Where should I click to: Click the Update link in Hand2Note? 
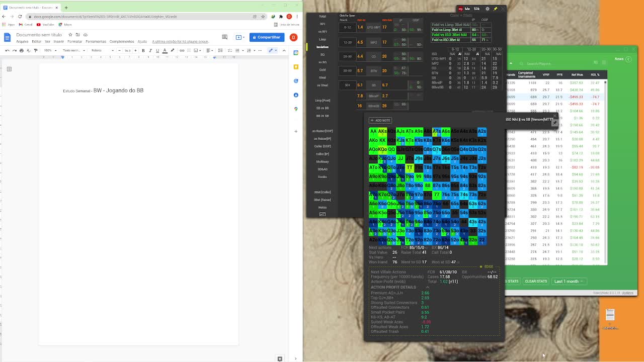(627, 293)
